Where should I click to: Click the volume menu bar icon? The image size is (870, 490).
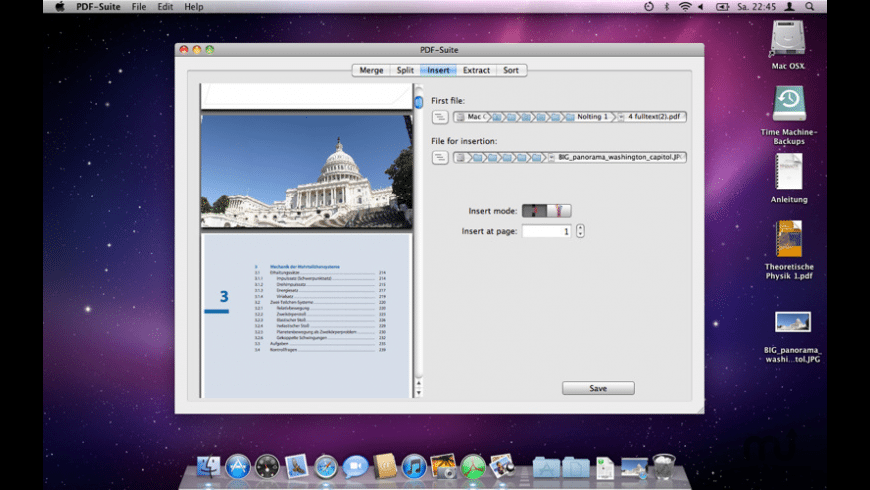tap(701, 7)
